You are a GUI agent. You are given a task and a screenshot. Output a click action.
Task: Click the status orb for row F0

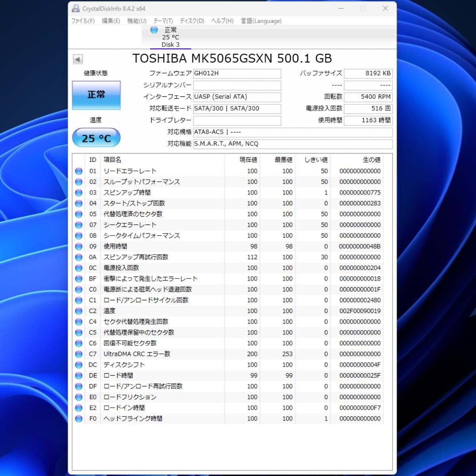click(79, 419)
